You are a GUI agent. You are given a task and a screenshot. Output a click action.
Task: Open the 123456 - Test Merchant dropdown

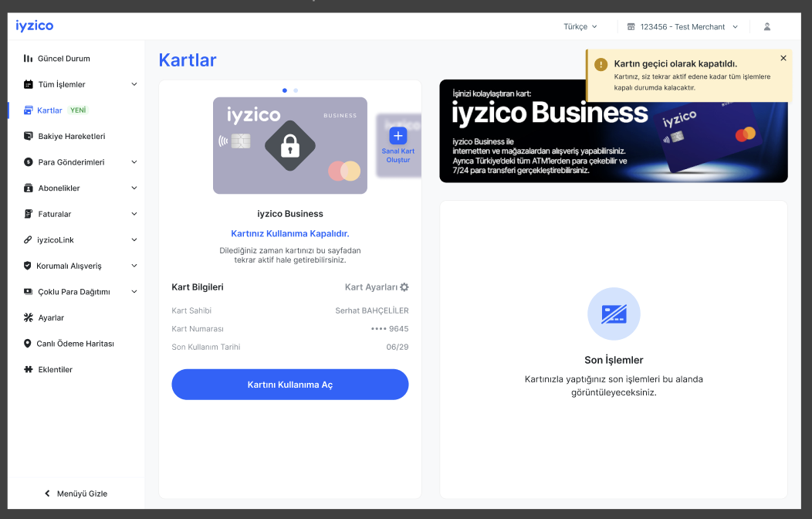pos(682,26)
